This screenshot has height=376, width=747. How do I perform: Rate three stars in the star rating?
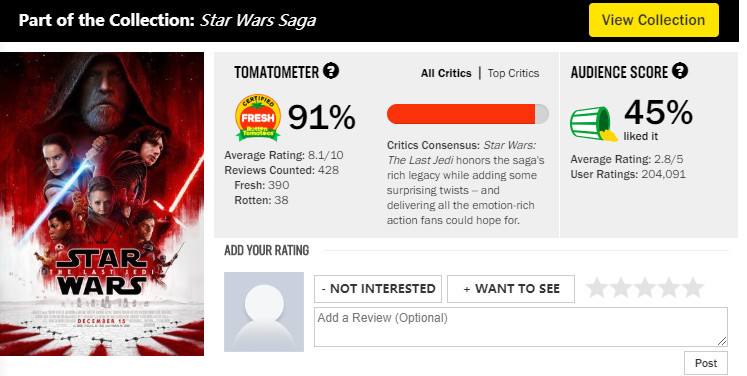point(645,288)
